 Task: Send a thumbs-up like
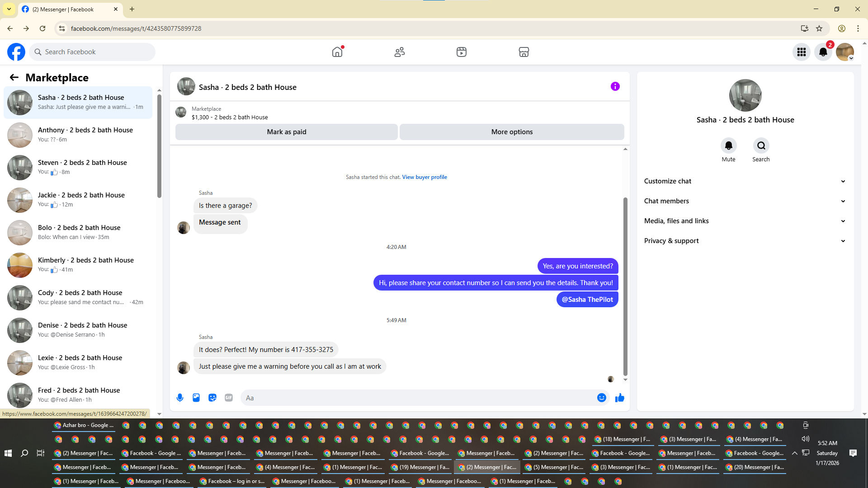click(x=619, y=398)
